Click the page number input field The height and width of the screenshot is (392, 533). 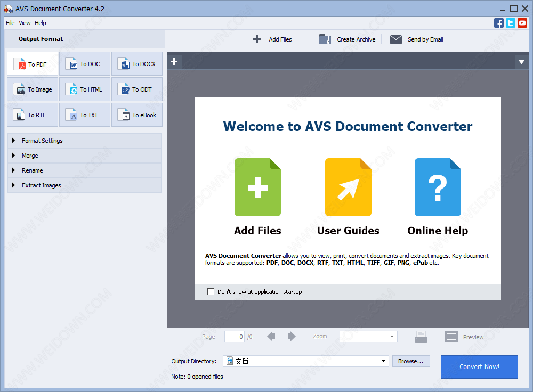click(234, 337)
